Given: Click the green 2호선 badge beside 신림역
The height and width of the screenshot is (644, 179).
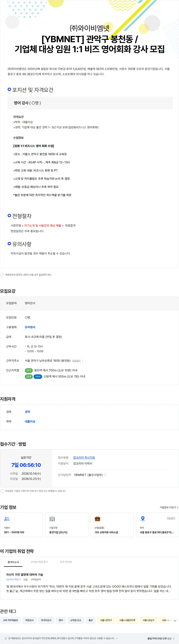Looking at the screenshot, I should coord(29,376).
